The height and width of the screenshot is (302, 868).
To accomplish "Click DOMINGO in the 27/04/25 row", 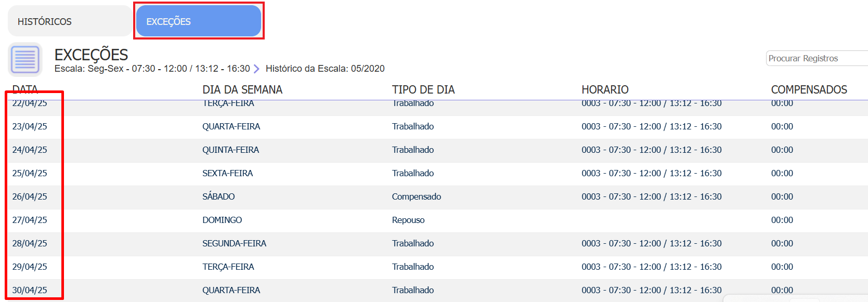I will [222, 220].
